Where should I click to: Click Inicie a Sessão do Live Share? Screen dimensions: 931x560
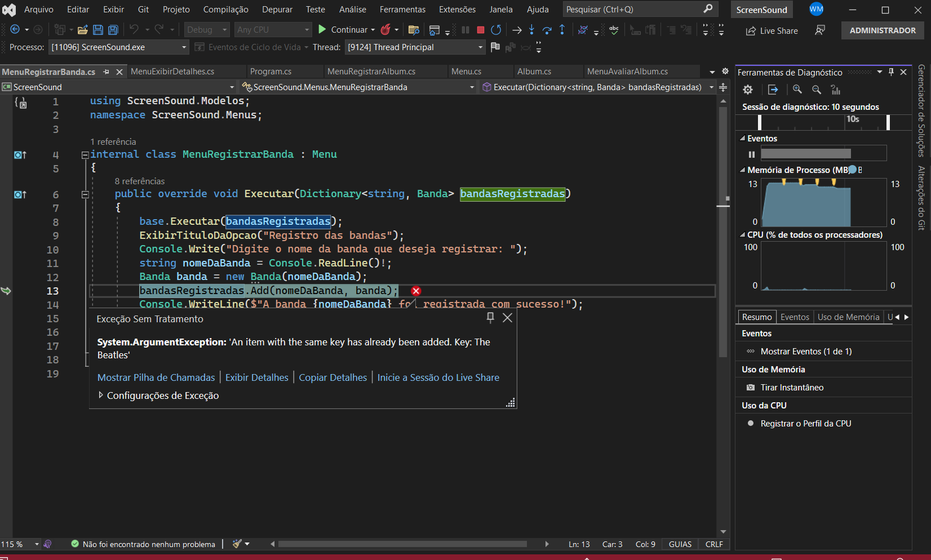pyautogui.click(x=438, y=377)
